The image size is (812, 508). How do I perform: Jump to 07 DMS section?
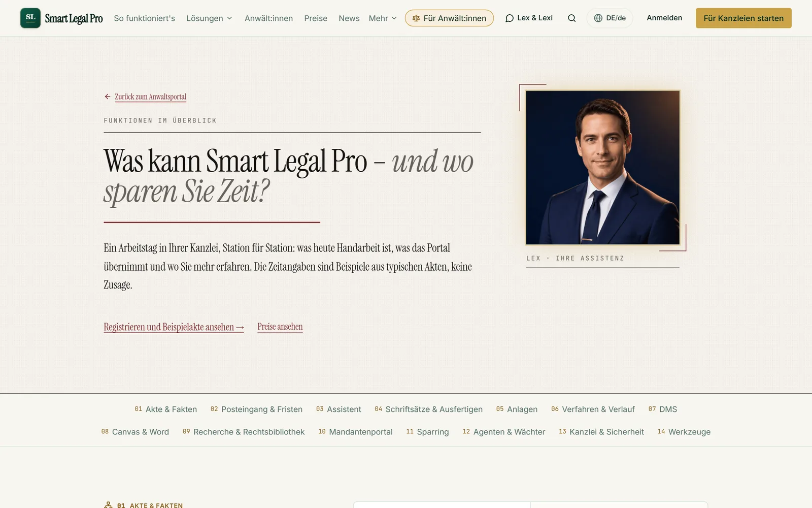pyautogui.click(x=662, y=409)
